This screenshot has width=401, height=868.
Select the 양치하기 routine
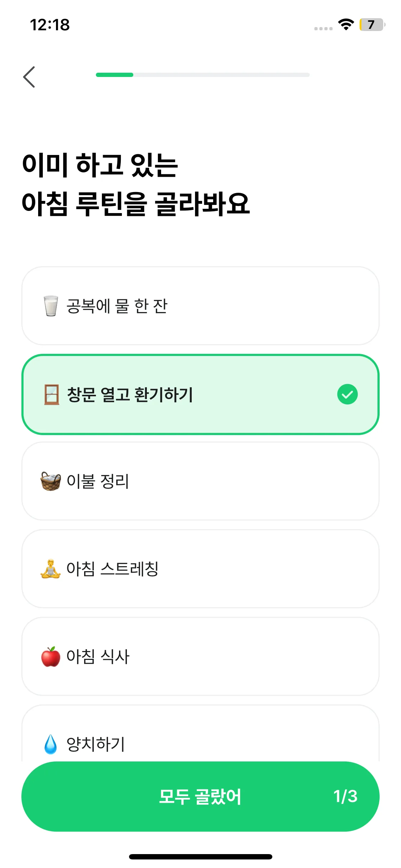(200, 738)
